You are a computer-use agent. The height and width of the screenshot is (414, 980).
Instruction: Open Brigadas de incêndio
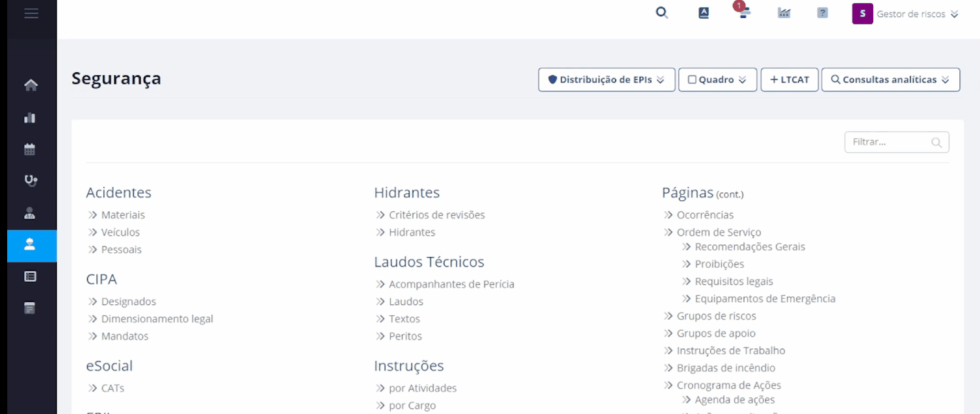pos(726,369)
